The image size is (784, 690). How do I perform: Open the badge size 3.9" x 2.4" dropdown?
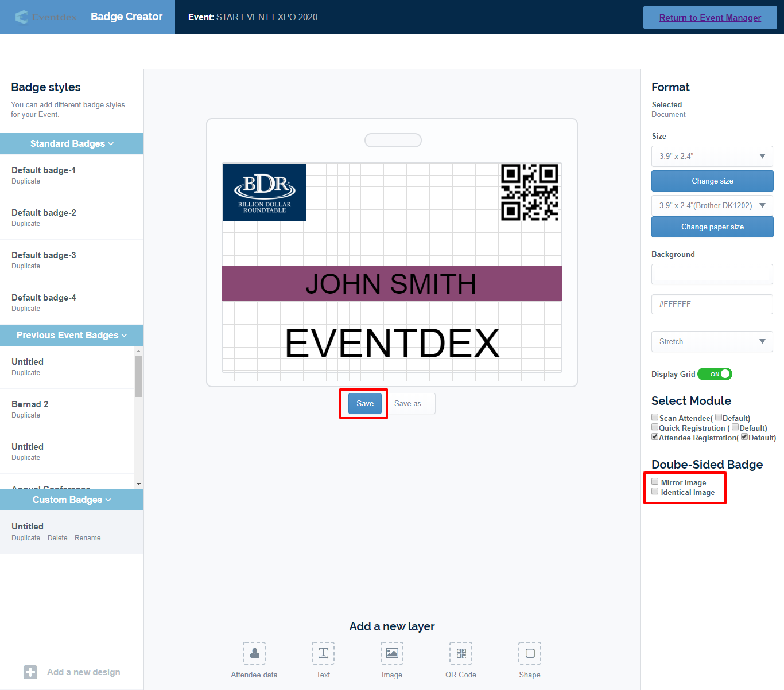pyautogui.click(x=712, y=156)
